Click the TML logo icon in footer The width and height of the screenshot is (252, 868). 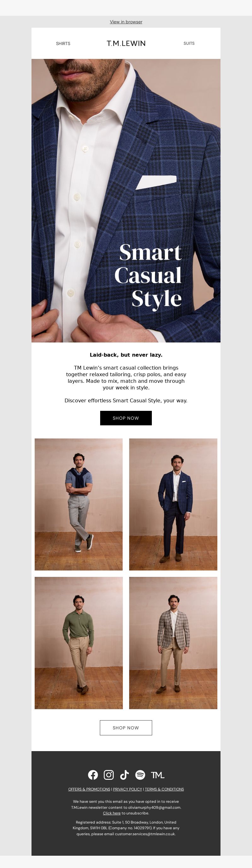tap(157, 775)
